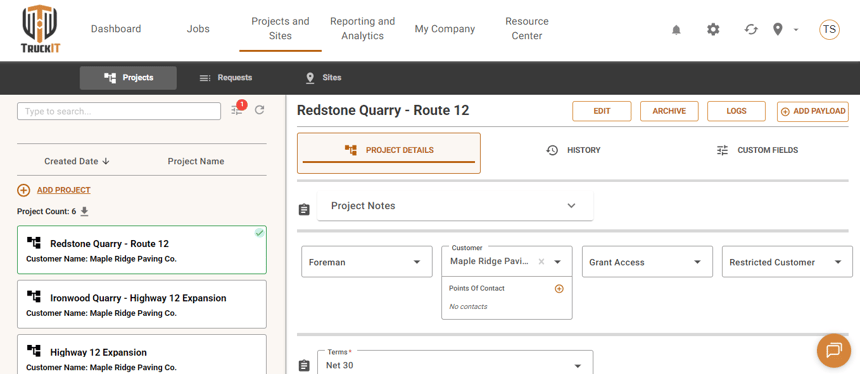
Task: Open the Resource Center menu
Action: point(527,29)
